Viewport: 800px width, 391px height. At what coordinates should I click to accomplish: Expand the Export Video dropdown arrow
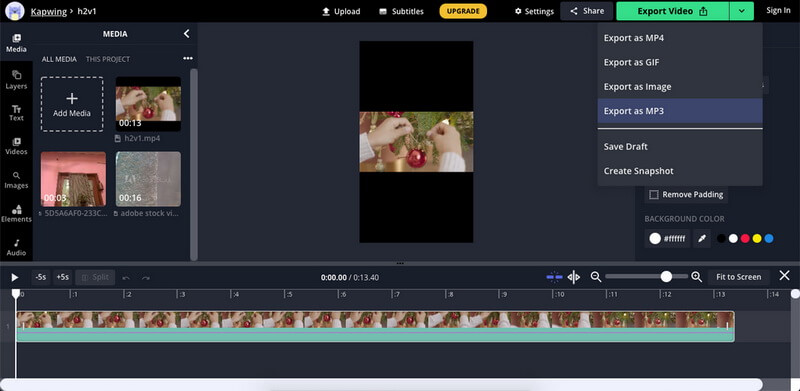coord(741,11)
